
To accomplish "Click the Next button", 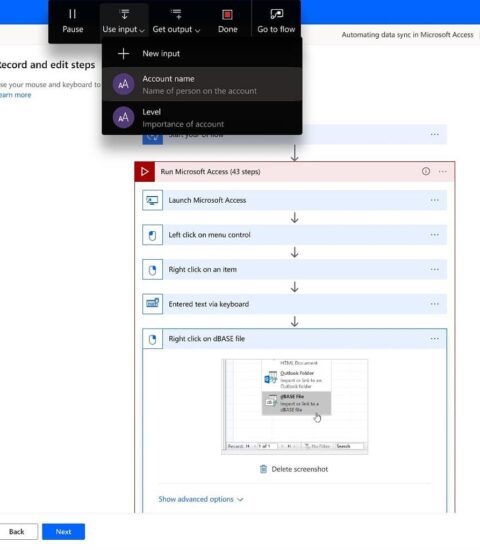I will pos(64,532).
